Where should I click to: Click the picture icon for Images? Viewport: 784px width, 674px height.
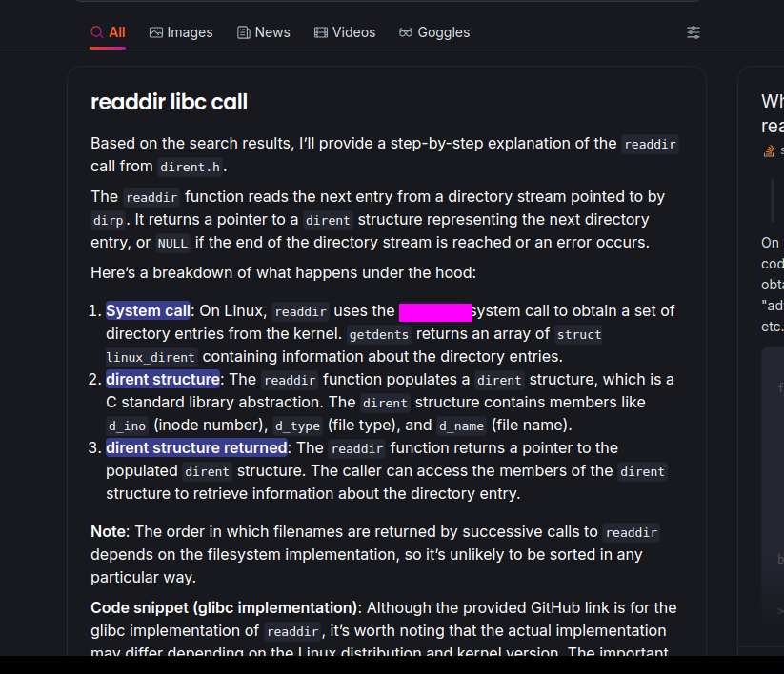(x=156, y=32)
